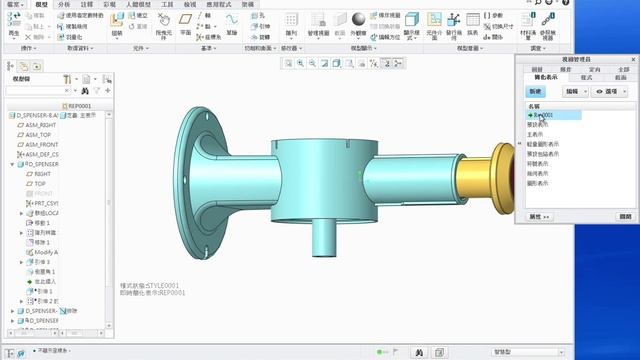Click the 陣列 (Pattern) icon
The image size is (640, 360).
(x=291, y=20)
